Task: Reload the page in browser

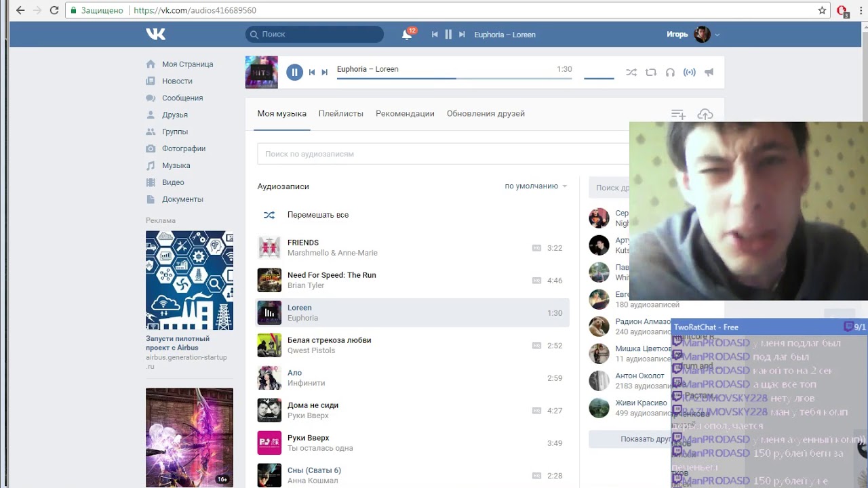Action: point(54,10)
